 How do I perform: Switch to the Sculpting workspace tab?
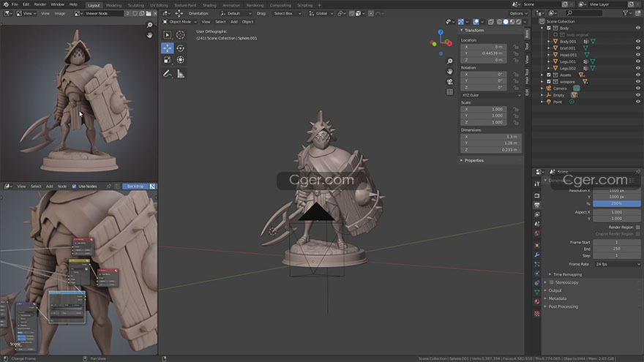[135, 5]
